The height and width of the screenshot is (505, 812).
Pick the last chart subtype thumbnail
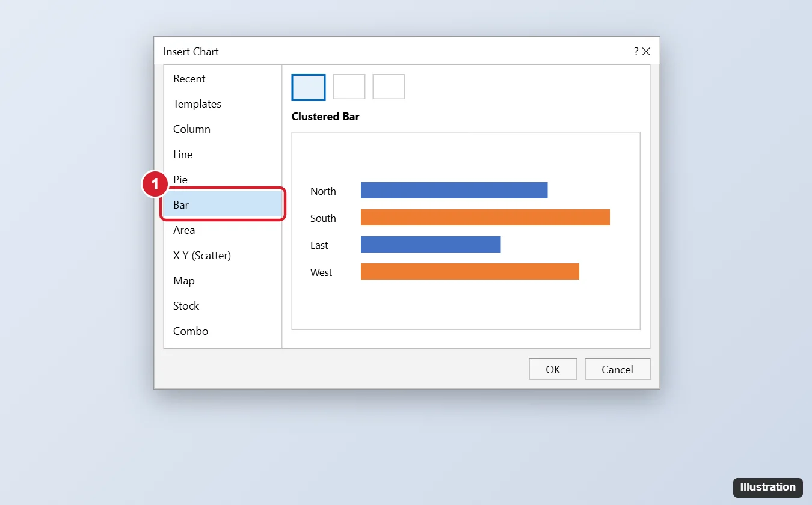(x=389, y=87)
